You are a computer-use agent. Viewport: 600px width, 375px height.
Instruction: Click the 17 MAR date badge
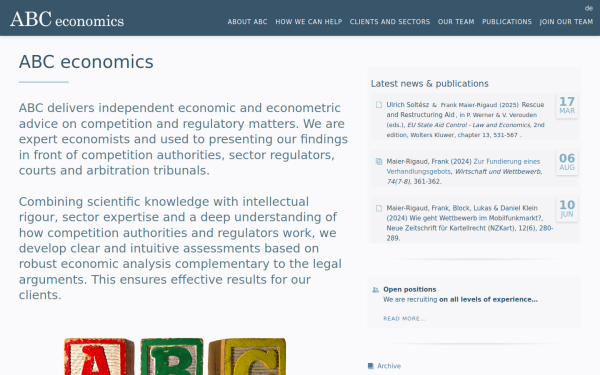(x=567, y=106)
